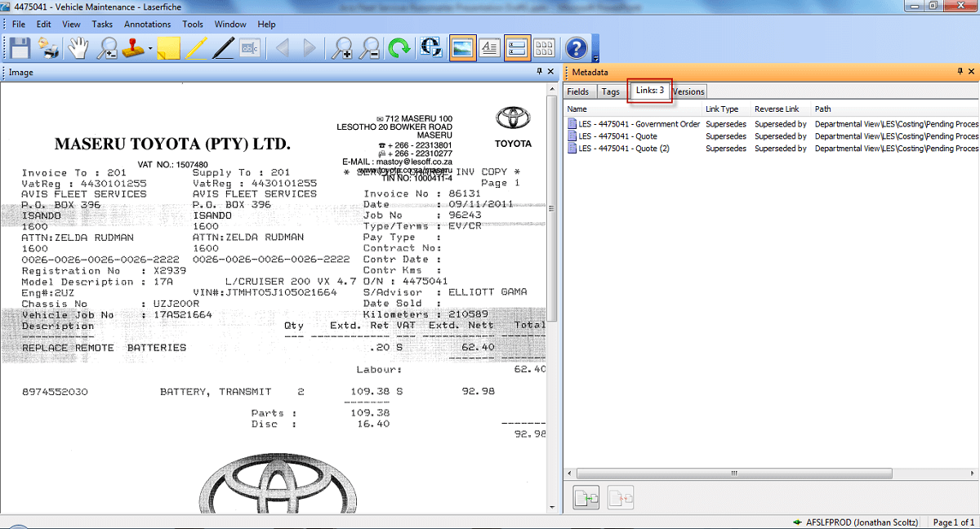Click the AFSLFPROD connection status entry

856,522
